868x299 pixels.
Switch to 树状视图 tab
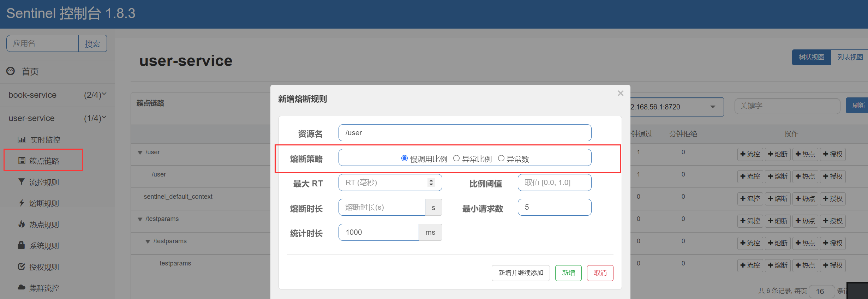coord(812,57)
